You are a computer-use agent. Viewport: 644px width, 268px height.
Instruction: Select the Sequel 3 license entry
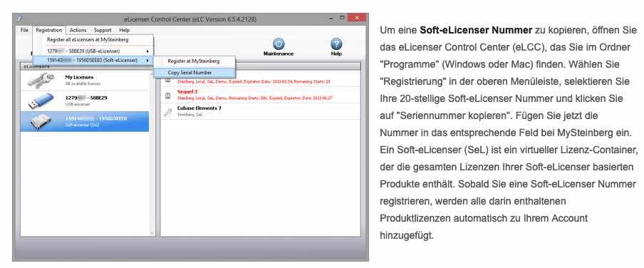(x=261, y=95)
